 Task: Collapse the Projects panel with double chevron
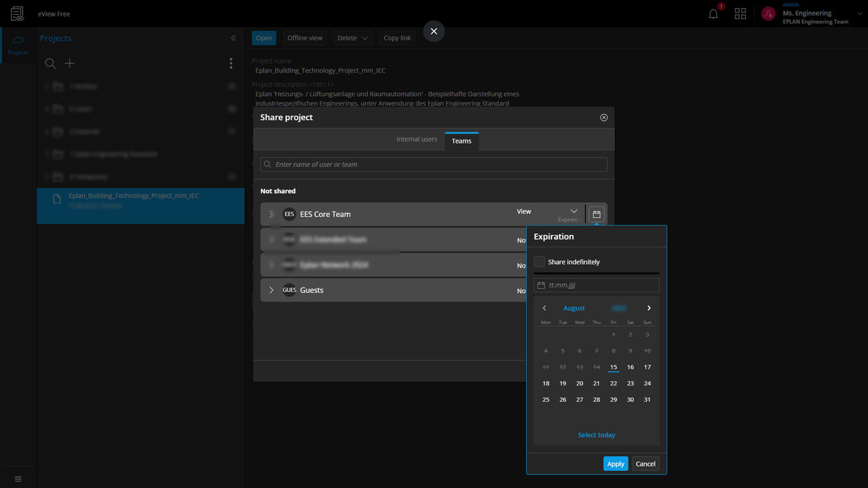233,39
